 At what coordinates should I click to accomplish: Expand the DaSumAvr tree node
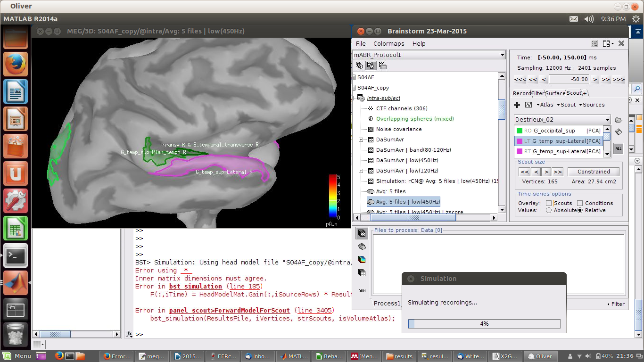[x=361, y=140]
